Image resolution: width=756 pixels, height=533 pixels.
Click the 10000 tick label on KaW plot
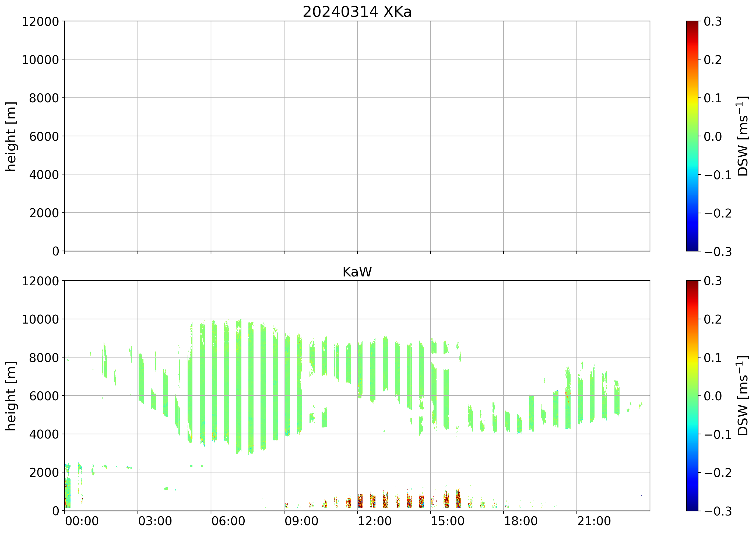pyautogui.click(x=40, y=319)
